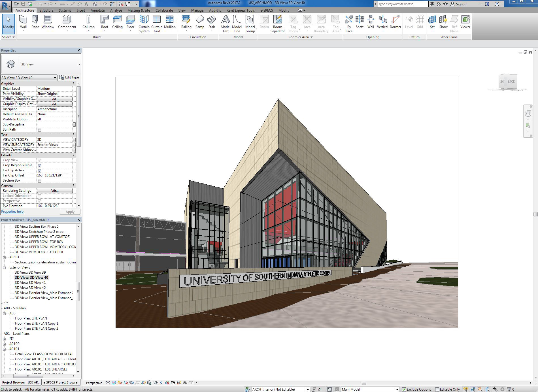Select the Stair tool
The image size is (538, 392).
(212, 22)
